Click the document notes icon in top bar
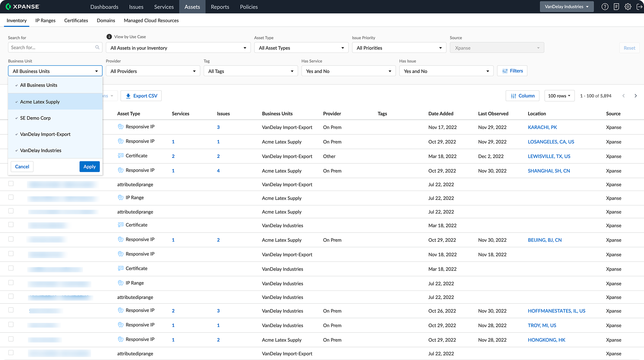The image size is (644, 360). pos(616,7)
